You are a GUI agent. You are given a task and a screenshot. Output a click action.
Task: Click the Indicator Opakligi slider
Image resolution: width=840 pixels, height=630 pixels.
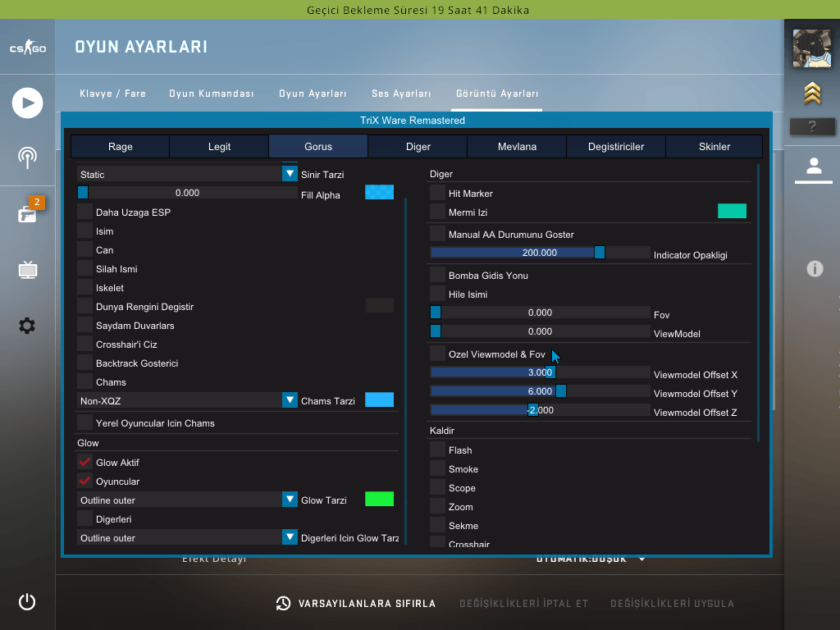(540, 253)
